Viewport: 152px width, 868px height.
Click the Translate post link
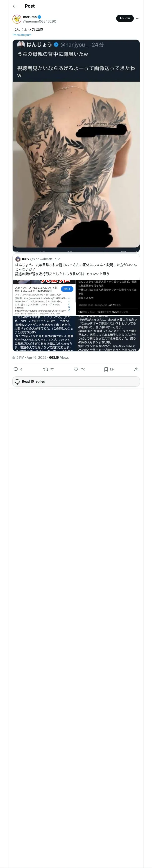coord(22,35)
